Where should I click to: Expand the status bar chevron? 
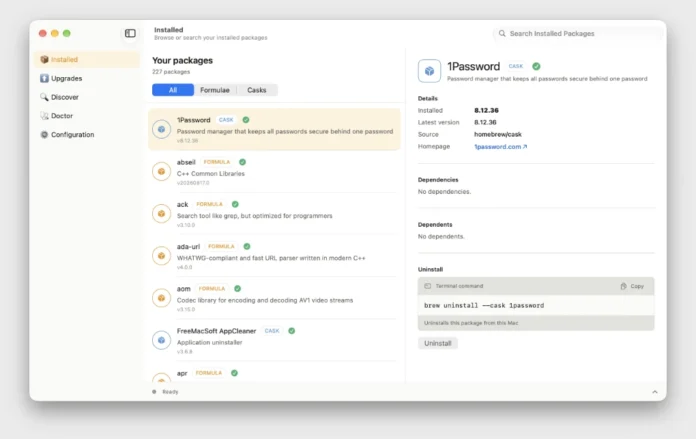point(655,392)
